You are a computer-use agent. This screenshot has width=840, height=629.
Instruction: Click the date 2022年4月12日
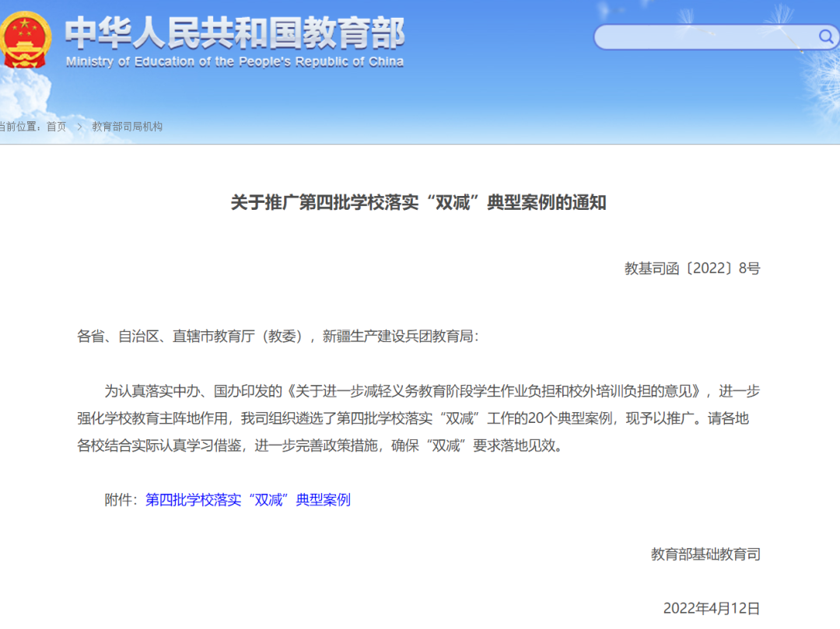pyautogui.click(x=712, y=609)
